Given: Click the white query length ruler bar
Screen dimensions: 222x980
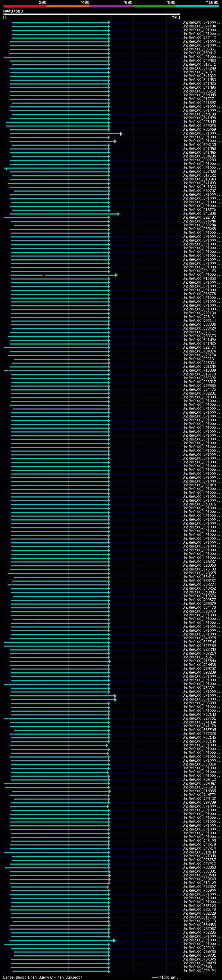Looking at the screenshot, I should coord(92,14).
